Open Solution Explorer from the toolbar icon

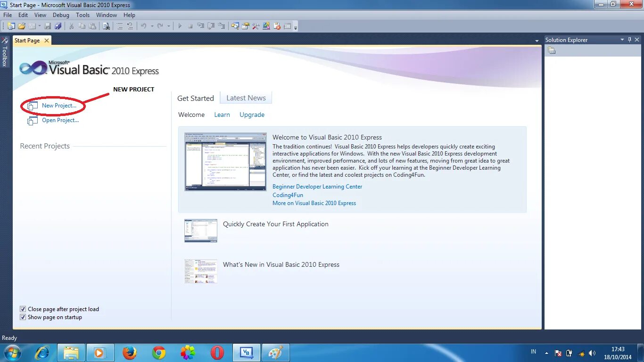(234, 26)
